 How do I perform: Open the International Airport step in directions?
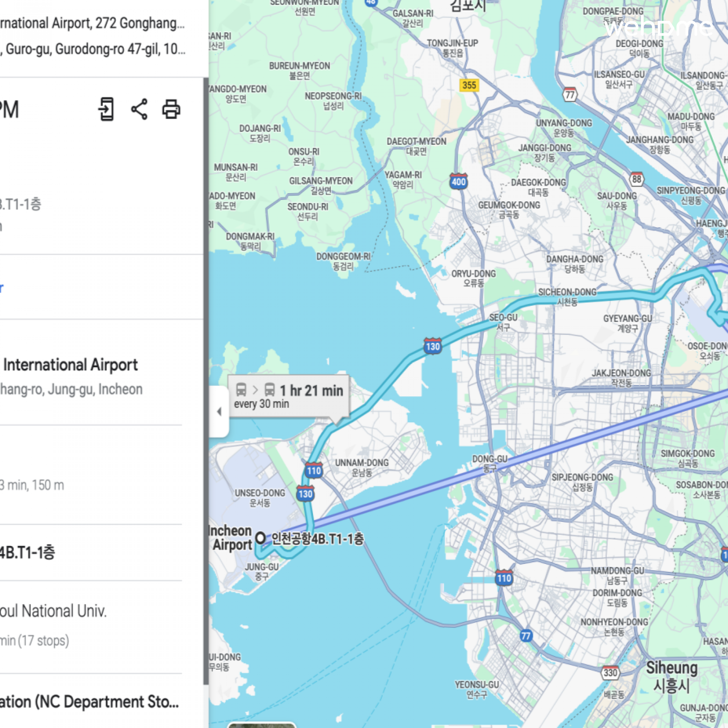point(70,365)
